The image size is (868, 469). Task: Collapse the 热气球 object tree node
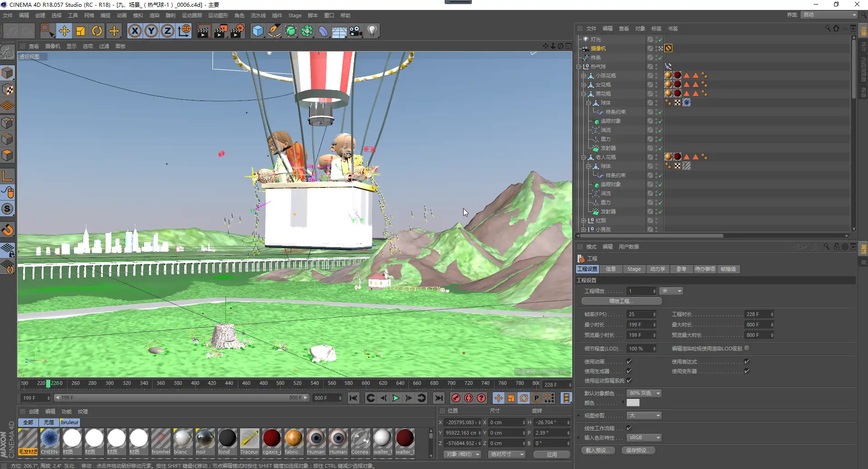[x=578, y=67]
